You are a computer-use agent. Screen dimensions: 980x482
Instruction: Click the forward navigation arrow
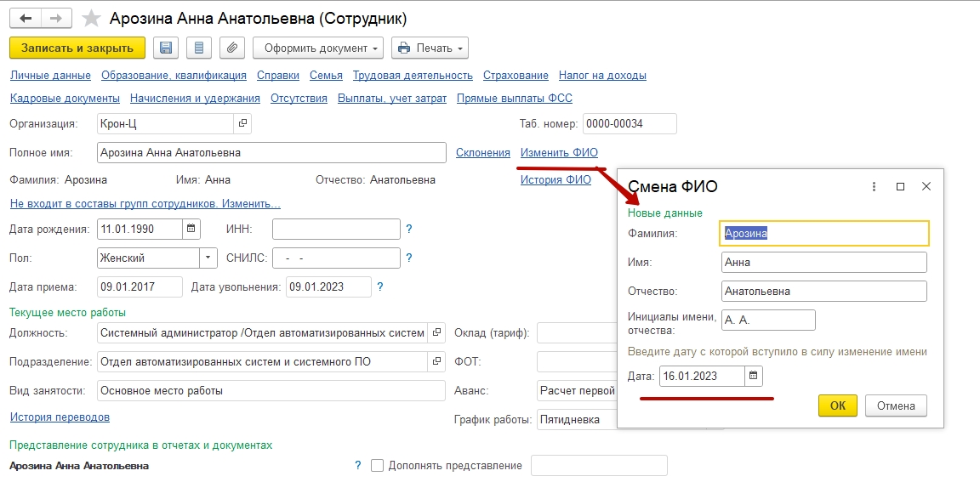(x=55, y=18)
